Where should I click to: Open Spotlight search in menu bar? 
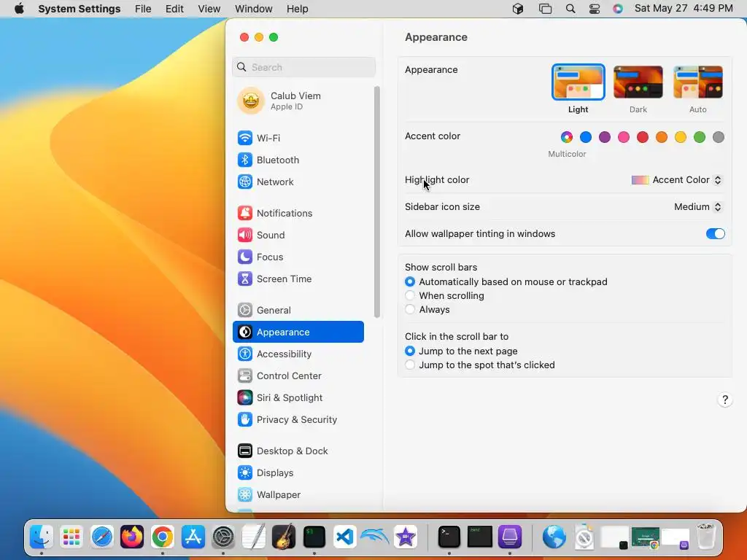(570, 9)
